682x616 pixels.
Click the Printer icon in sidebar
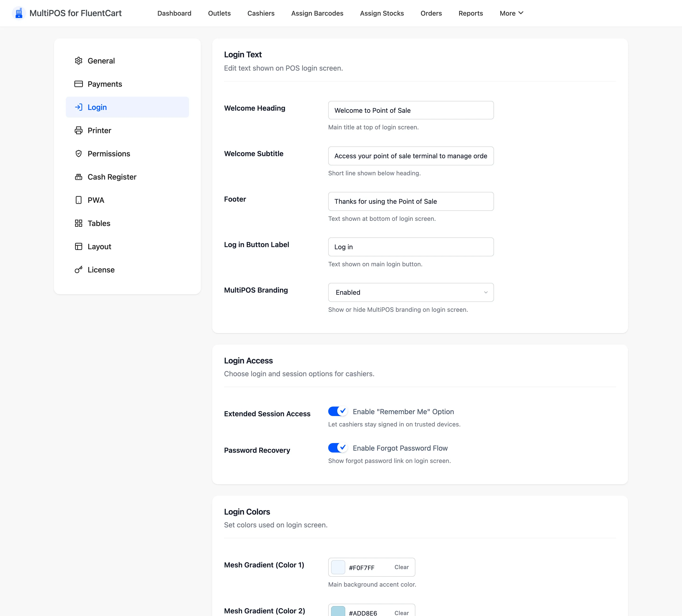tap(78, 130)
